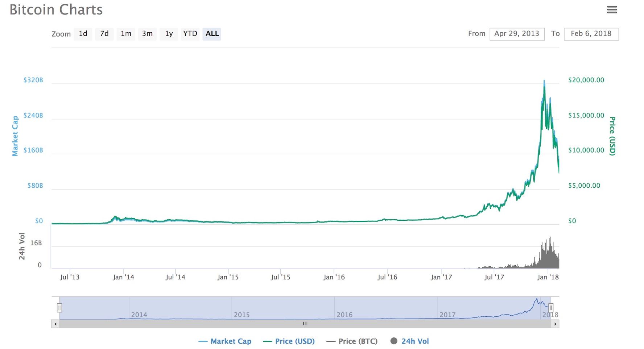Set zoom range to YTD

[x=190, y=34]
